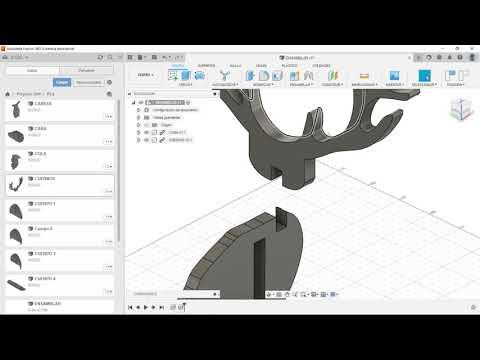Viewport: 480px width, 360px height.
Task: Open the MODIFICAR dropdown menu
Action: (263, 84)
